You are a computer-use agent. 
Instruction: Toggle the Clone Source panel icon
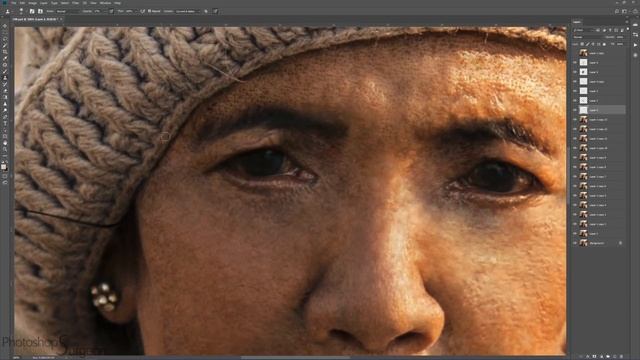coord(40,11)
